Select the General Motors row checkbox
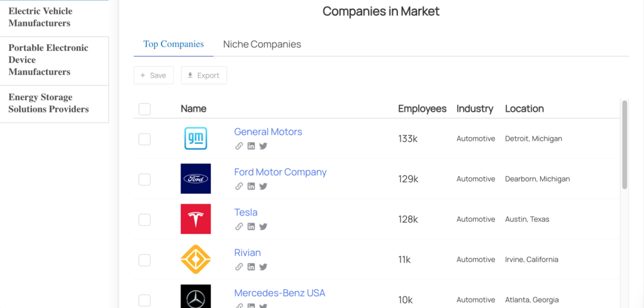644x308 pixels. click(x=145, y=139)
